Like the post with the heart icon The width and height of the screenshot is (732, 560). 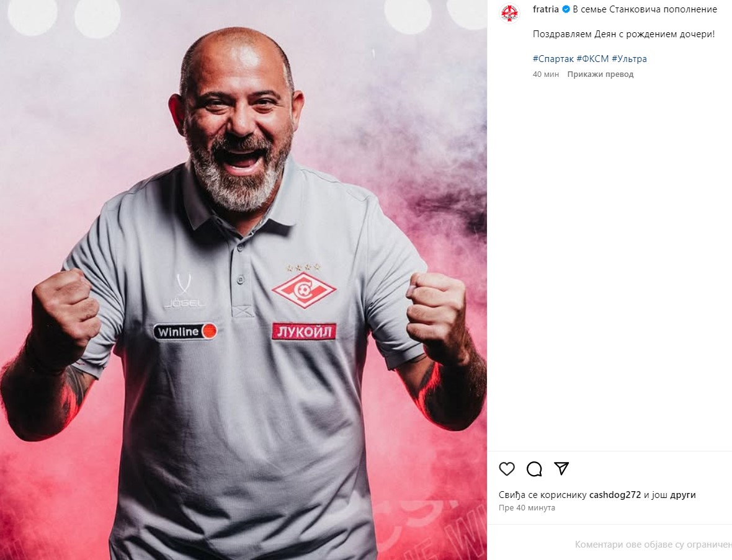click(x=507, y=469)
